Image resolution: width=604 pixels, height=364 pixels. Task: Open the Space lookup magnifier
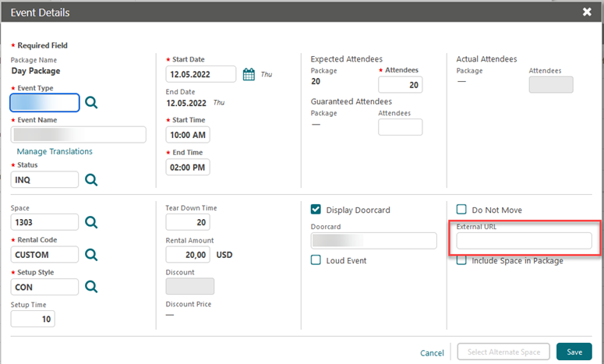click(91, 223)
